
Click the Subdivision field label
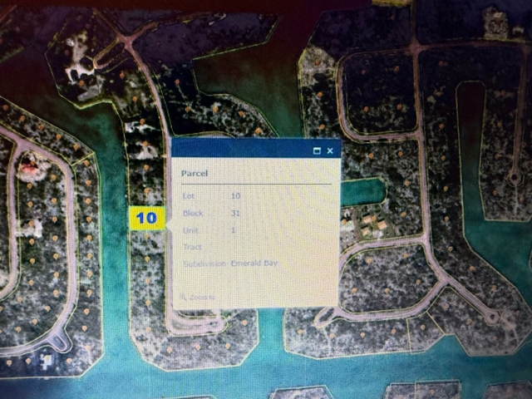[x=204, y=263]
